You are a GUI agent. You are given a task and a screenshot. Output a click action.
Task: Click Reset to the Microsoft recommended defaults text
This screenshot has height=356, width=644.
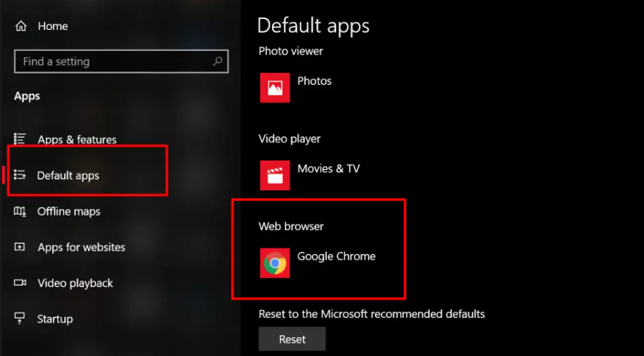[371, 314]
